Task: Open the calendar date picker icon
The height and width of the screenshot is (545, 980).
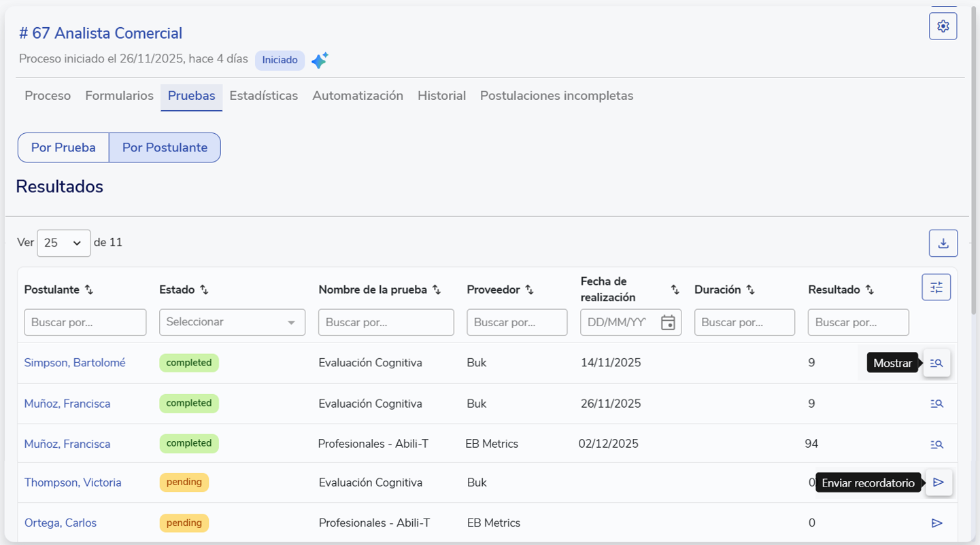Action: [x=668, y=323]
